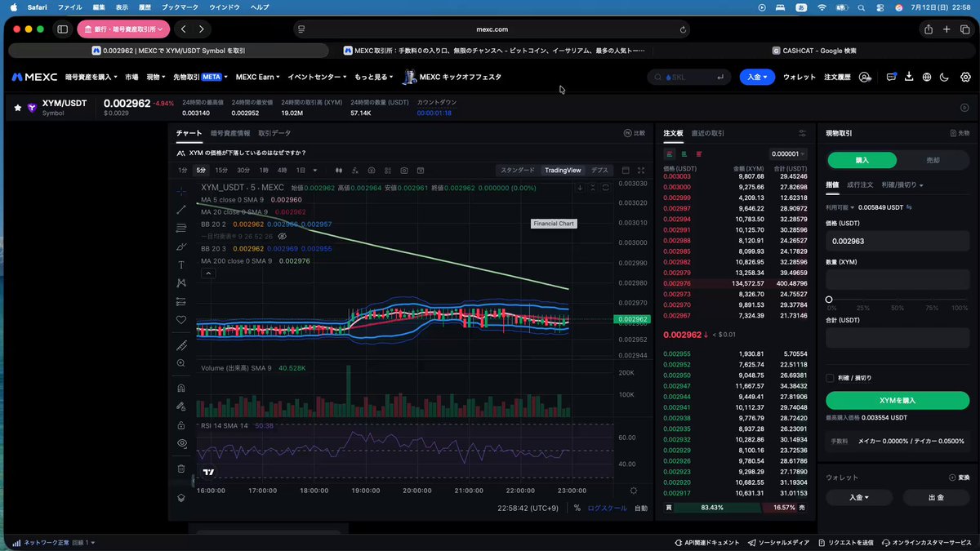Click the 出金 withdraw button
The height and width of the screenshot is (551, 980).
pyautogui.click(x=936, y=497)
